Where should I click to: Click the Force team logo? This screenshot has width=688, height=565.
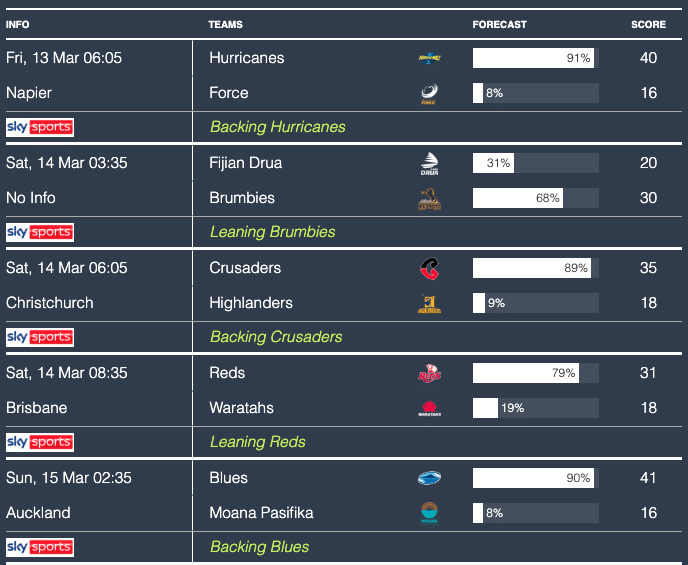point(429,94)
